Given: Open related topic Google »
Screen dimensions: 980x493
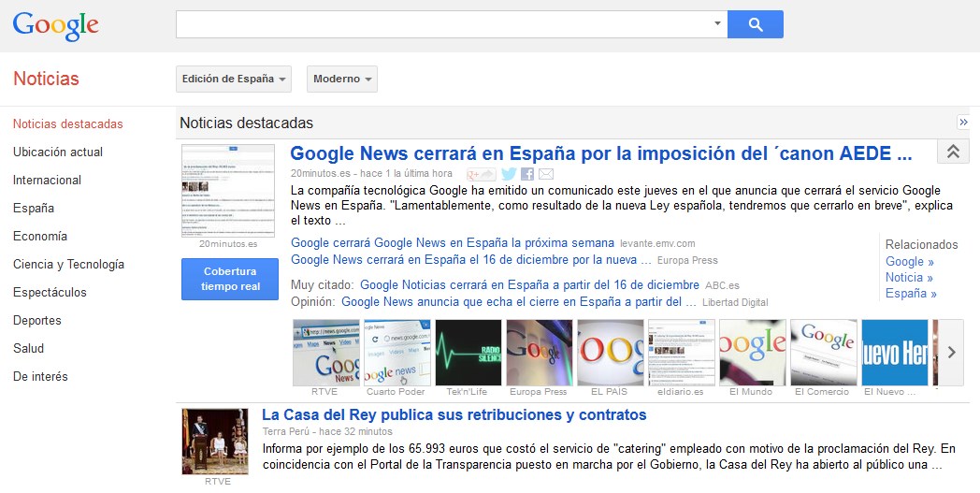Looking at the screenshot, I should 909,262.
